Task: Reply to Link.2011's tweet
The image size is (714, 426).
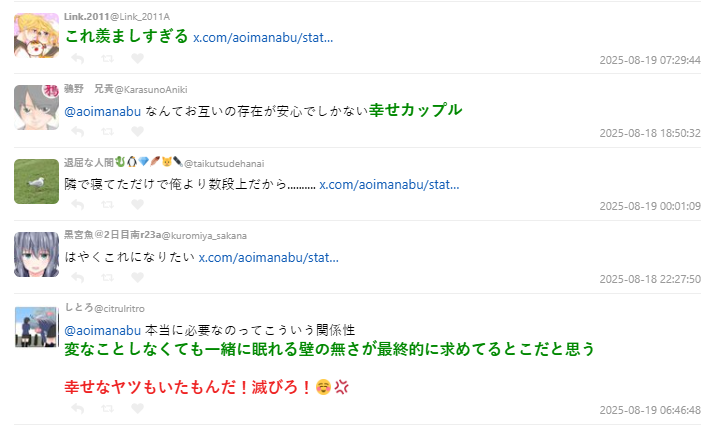Action: (x=78, y=59)
